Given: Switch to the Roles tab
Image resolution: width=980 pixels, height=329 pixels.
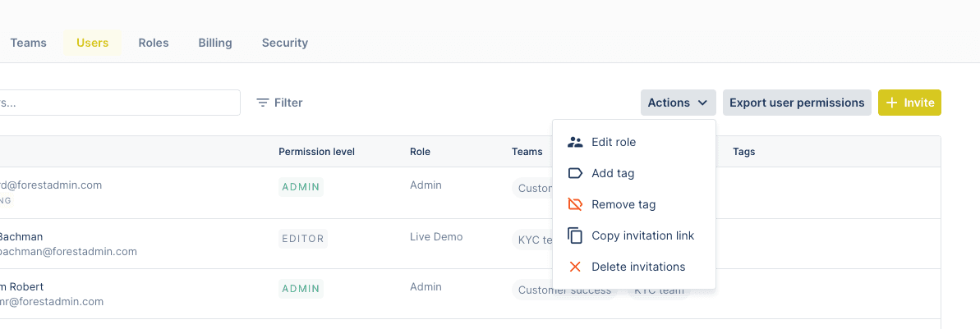Looking at the screenshot, I should (x=154, y=43).
